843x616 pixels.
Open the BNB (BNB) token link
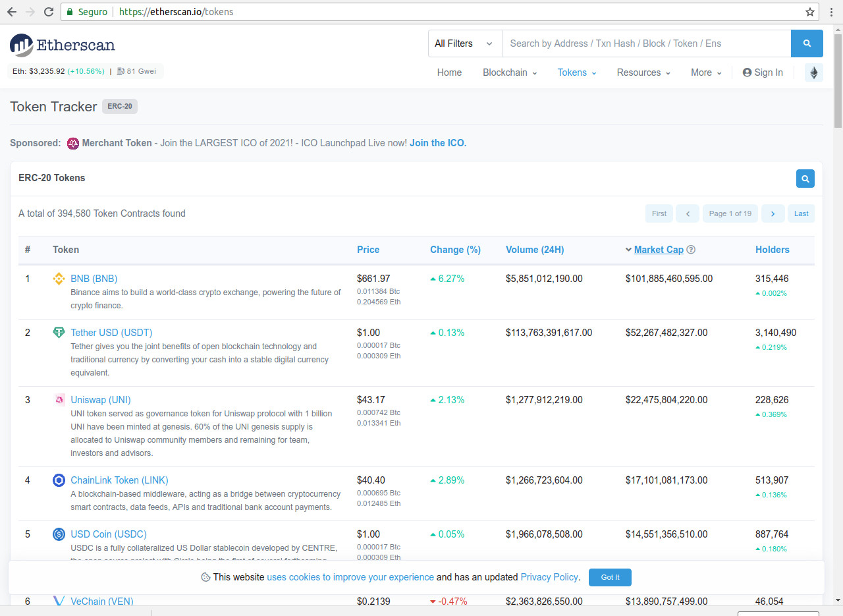[94, 279]
